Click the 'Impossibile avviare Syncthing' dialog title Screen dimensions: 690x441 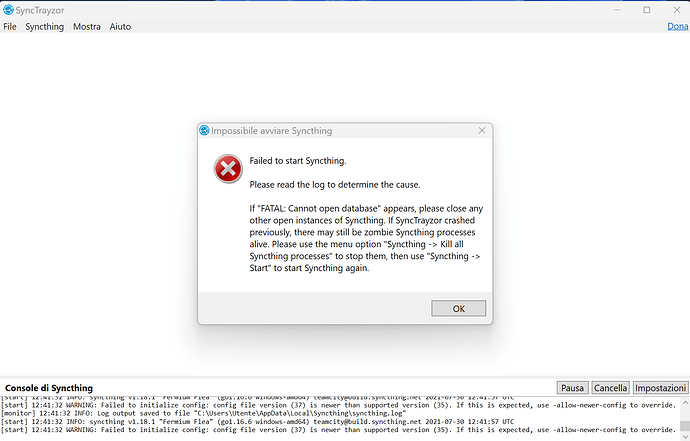(x=272, y=131)
